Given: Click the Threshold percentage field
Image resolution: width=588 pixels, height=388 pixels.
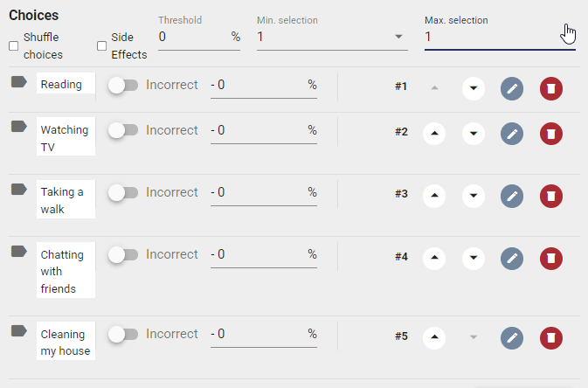Looking at the screenshot, I should (199, 37).
